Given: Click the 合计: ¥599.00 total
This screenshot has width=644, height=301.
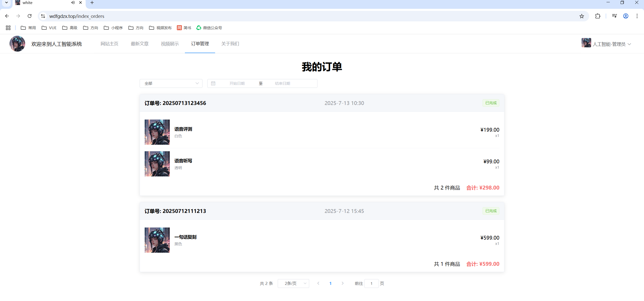Looking at the screenshot, I should pos(483,264).
